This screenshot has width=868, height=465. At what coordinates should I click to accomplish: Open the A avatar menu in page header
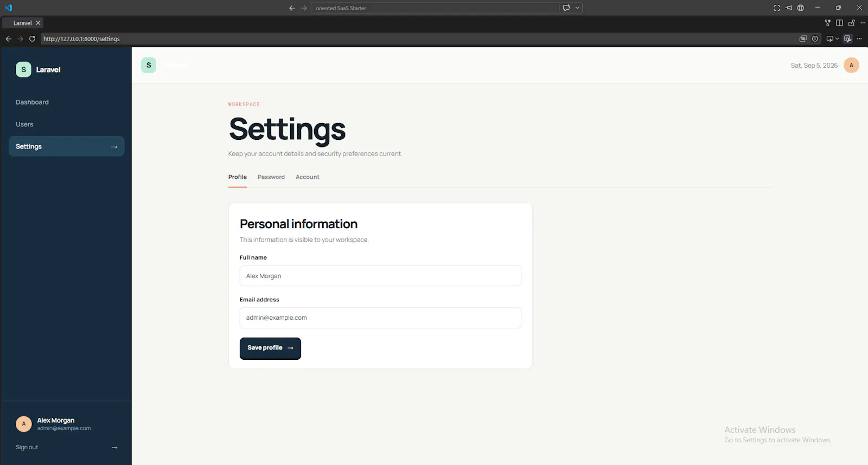point(851,66)
